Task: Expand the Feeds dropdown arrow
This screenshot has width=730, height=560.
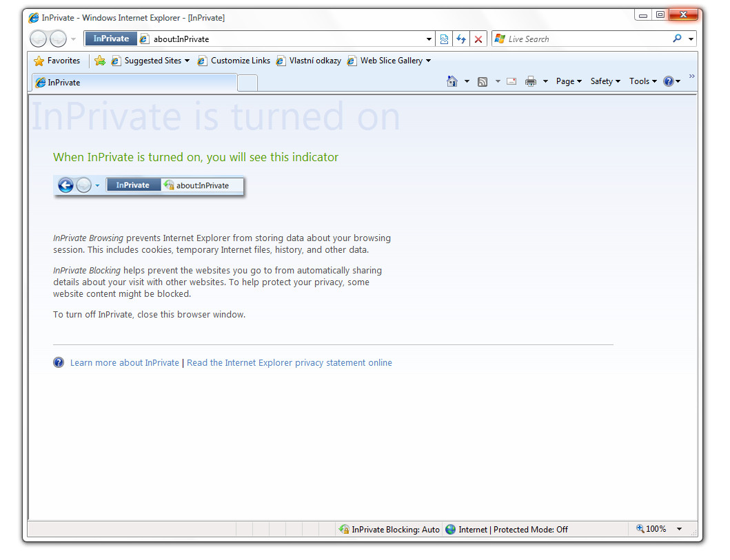Action: point(498,81)
